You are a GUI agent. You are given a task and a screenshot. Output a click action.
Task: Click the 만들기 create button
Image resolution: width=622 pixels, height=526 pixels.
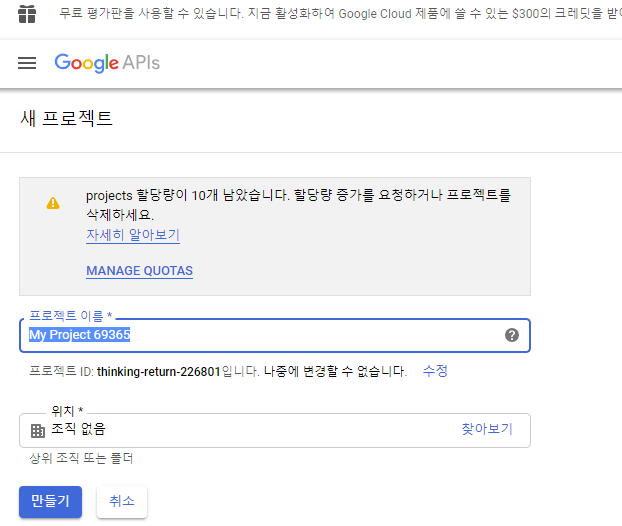[x=50, y=501]
